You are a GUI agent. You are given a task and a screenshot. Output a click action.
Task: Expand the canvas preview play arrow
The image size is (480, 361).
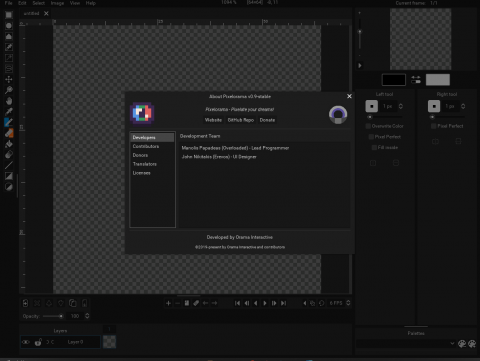pyautogui.click(x=360, y=65)
